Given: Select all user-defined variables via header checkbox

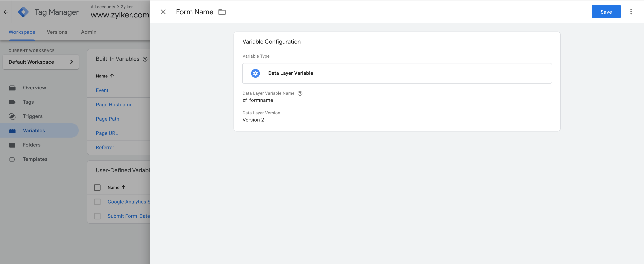Looking at the screenshot, I should [97, 187].
